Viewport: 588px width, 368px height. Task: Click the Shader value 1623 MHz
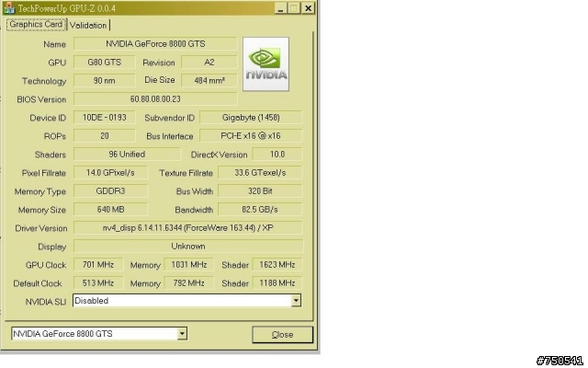click(277, 265)
